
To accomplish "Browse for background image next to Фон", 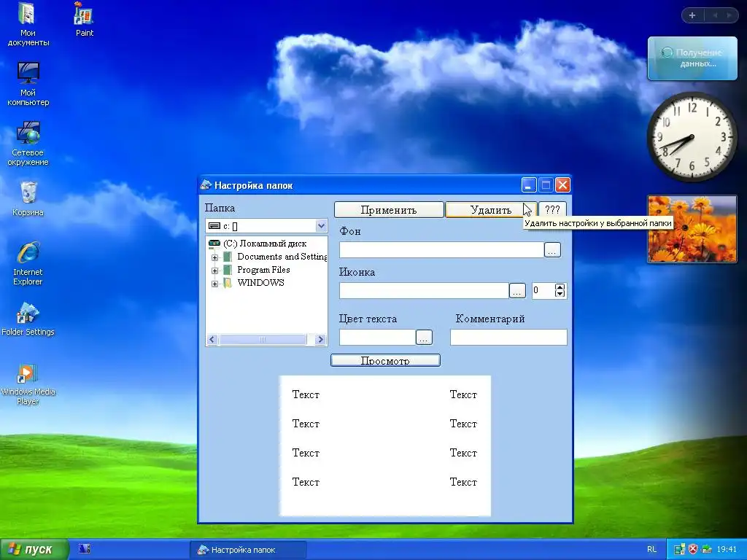I will pyautogui.click(x=552, y=249).
